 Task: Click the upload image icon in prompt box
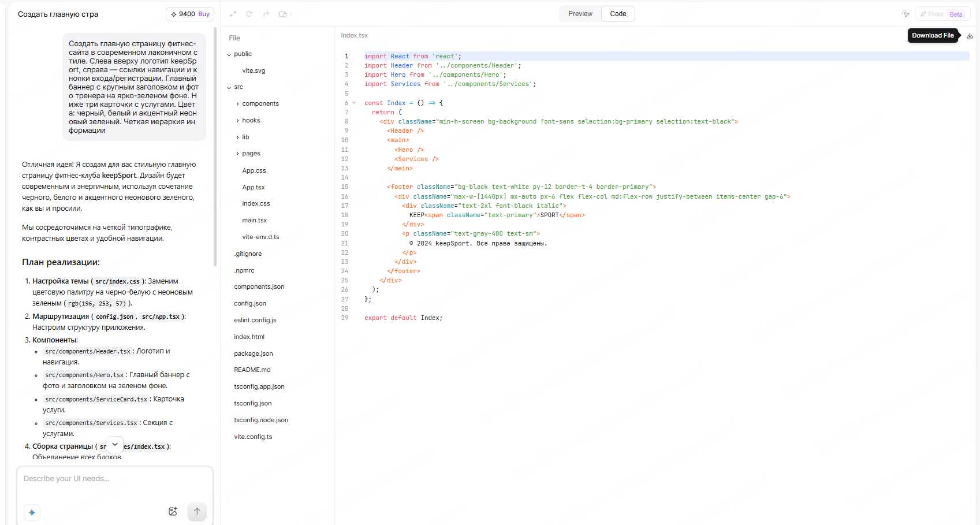[173, 511]
